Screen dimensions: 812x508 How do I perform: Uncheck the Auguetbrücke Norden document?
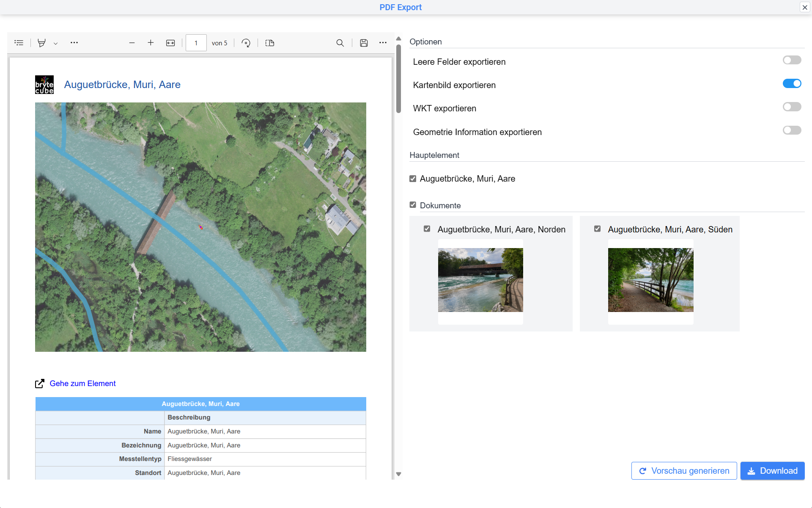point(427,229)
